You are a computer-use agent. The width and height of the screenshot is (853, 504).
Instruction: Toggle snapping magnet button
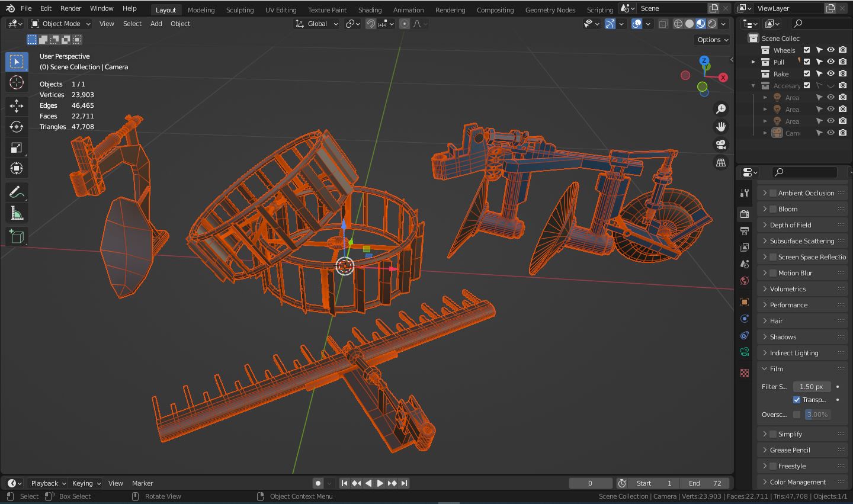click(371, 24)
